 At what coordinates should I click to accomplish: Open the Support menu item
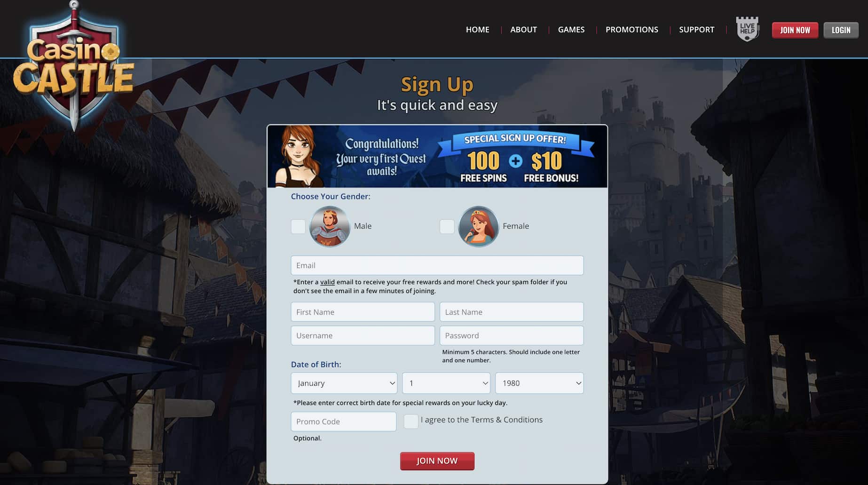(696, 30)
